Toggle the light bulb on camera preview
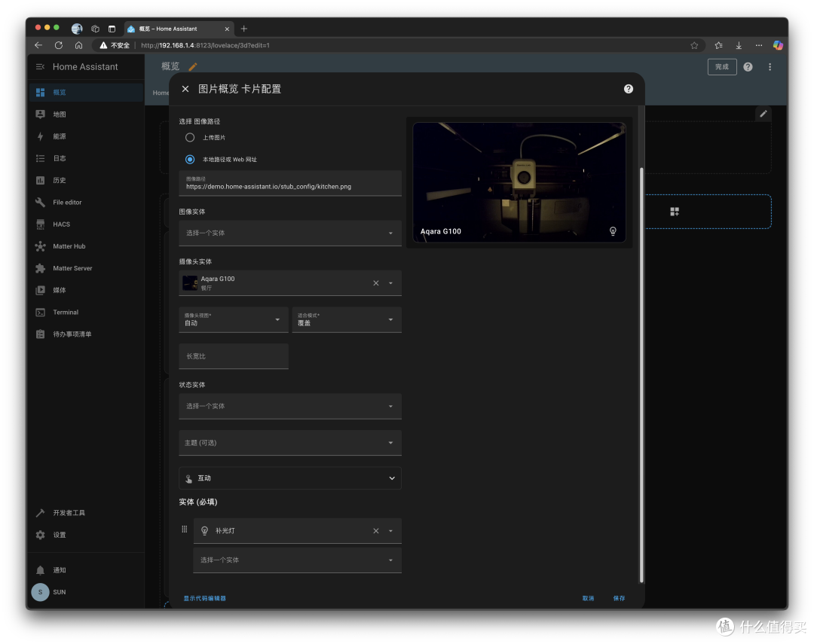 (613, 231)
